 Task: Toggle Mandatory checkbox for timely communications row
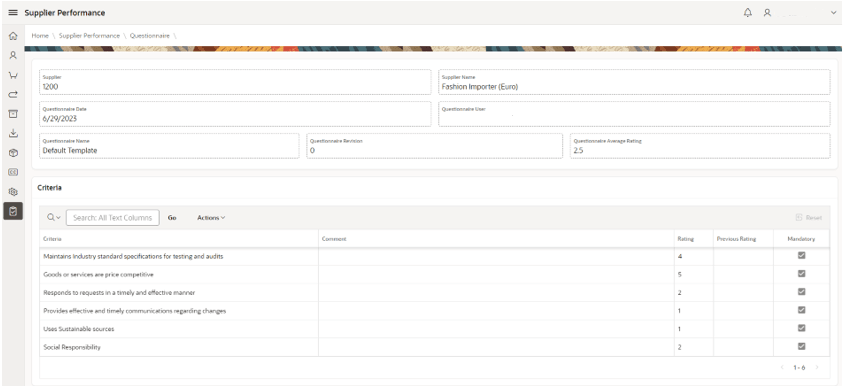[x=801, y=310]
